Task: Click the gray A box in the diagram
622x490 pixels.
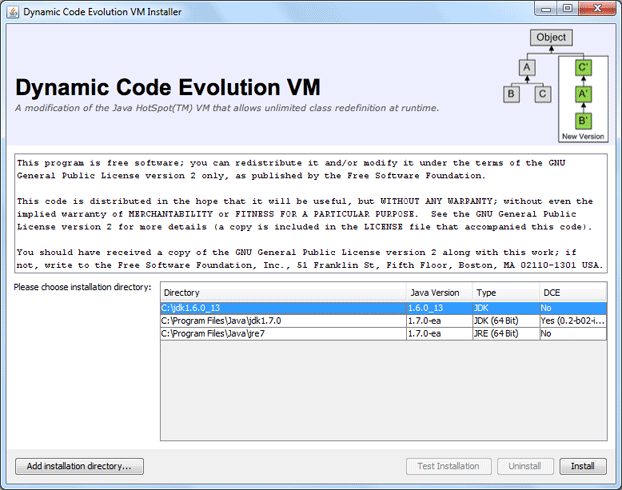Action: (x=527, y=67)
